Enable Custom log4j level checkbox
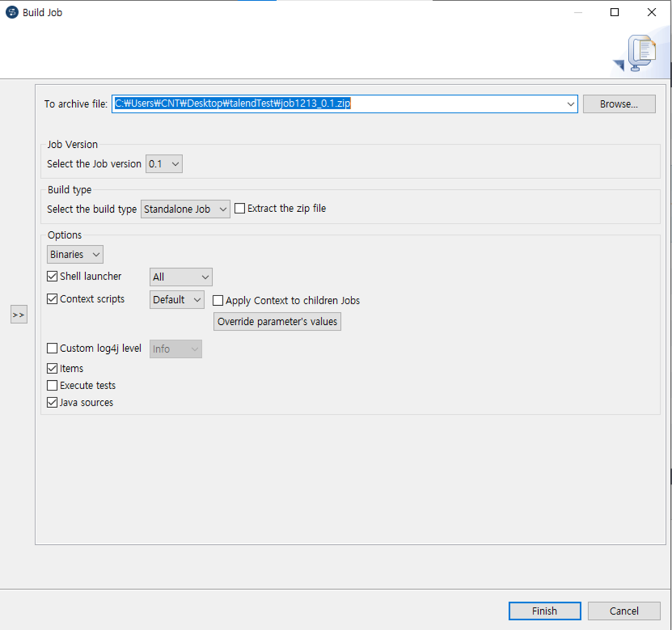The height and width of the screenshot is (630, 672). pyautogui.click(x=52, y=348)
